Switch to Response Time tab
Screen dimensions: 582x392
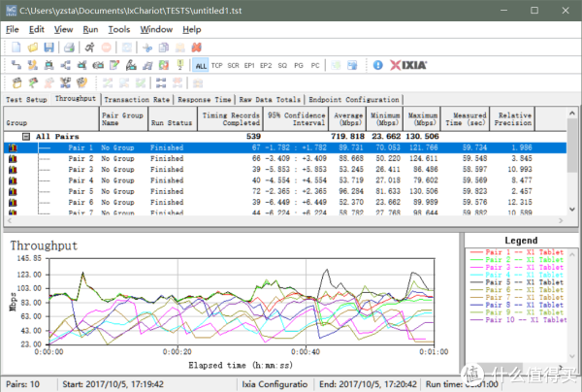(204, 100)
